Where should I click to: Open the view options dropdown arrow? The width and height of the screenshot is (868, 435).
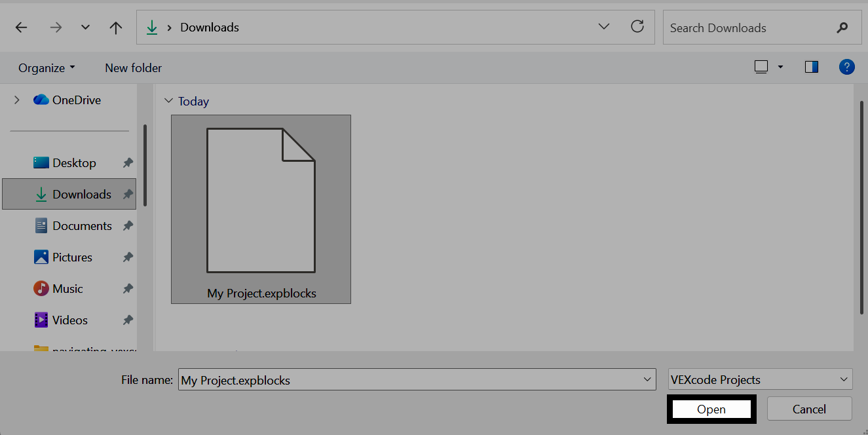(x=780, y=67)
